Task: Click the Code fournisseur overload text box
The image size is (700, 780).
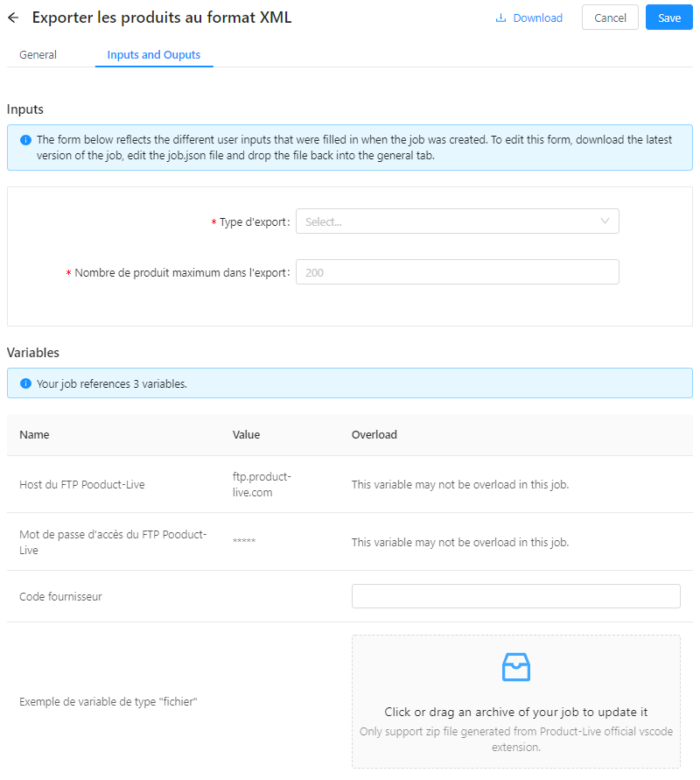Action: pyautogui.click(x=515, y=596)
